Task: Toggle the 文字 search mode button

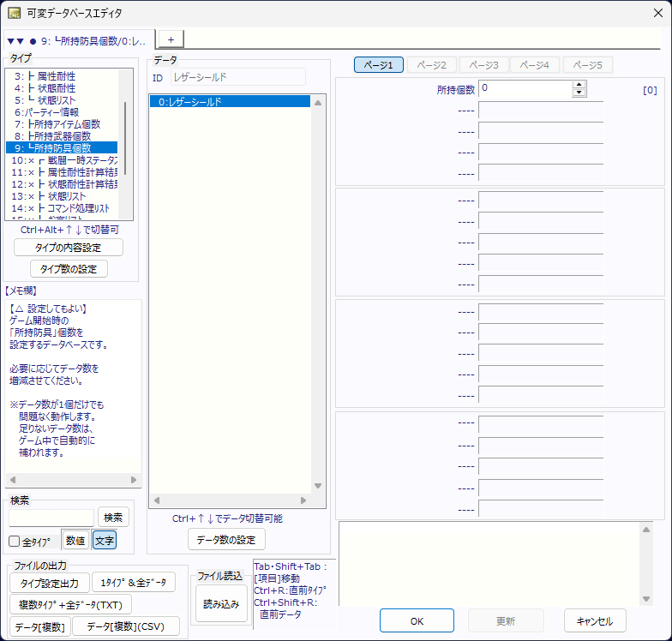Action: click(x=104, y=541)
